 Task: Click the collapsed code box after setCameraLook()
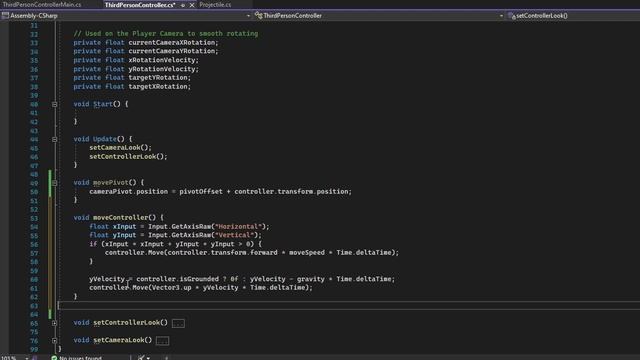point(162,340)
